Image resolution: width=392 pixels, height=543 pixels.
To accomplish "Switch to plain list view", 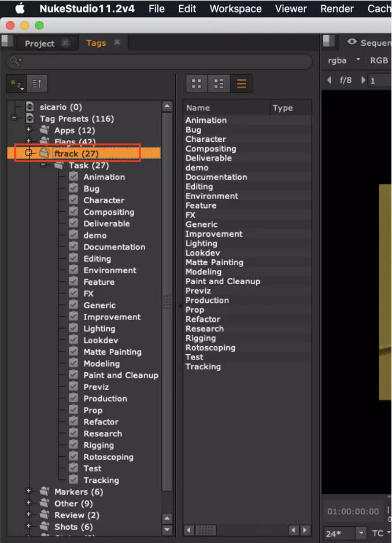I will pyautogui.click(x=242, y=83).
